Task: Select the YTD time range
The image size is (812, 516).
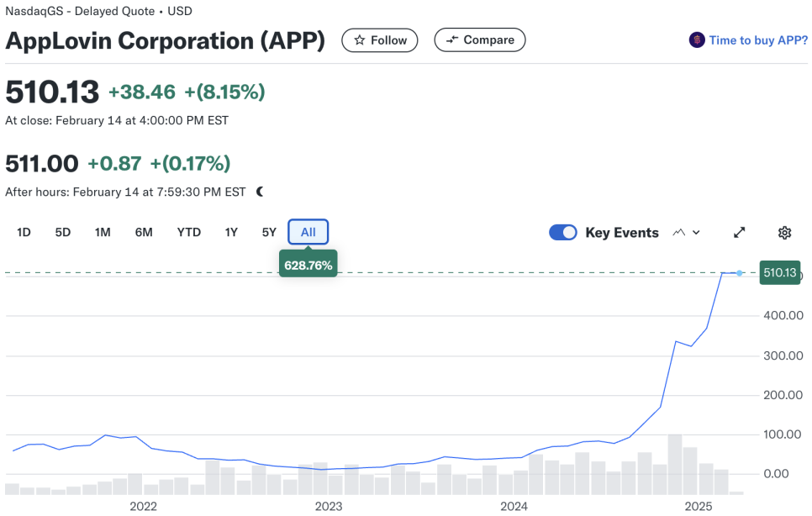Action: pyautogui.click(x=189, y=233)
